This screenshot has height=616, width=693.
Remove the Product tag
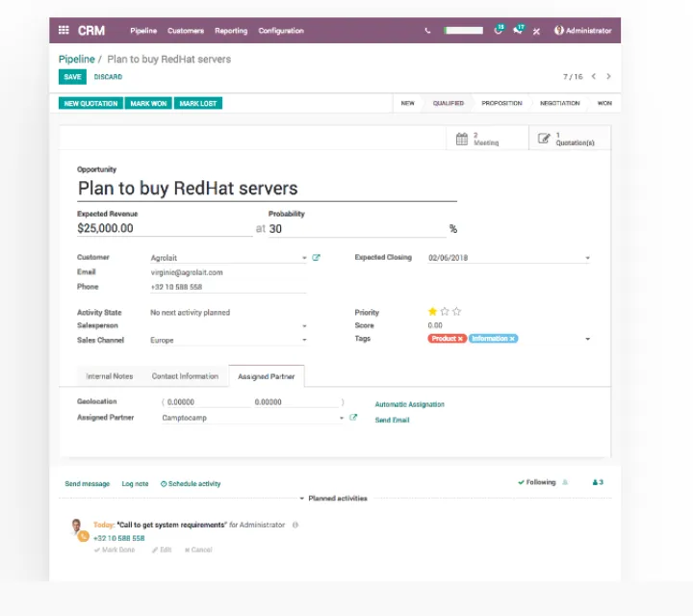click(460, 339)
